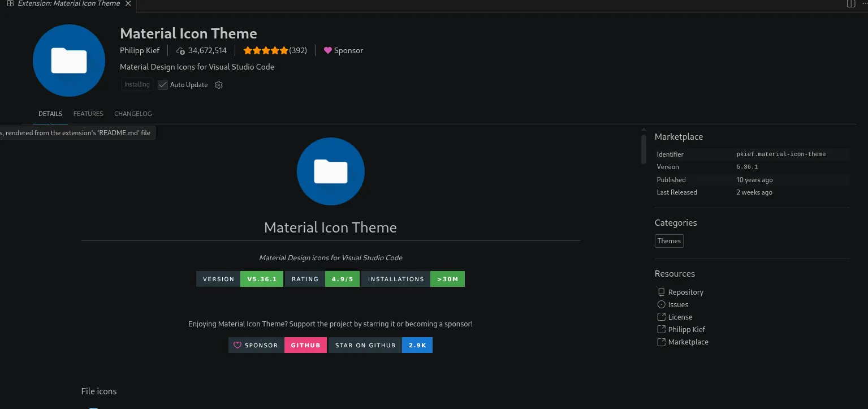Switch to the DETAILS tab
Viewport: 868px width, 409px height.
click(x=50, y=114)
